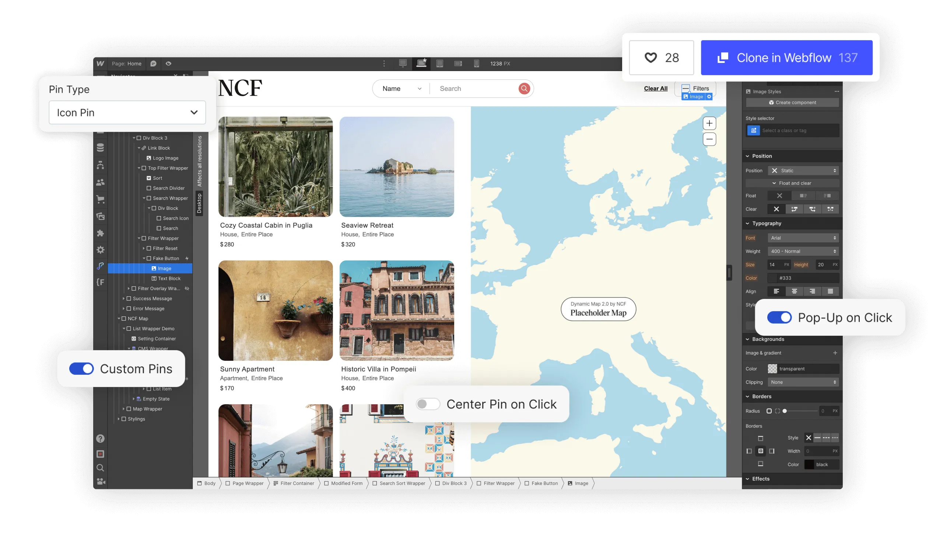Click the Clear All link
This screenshot has width=936, height=560.
click(656, 88)
